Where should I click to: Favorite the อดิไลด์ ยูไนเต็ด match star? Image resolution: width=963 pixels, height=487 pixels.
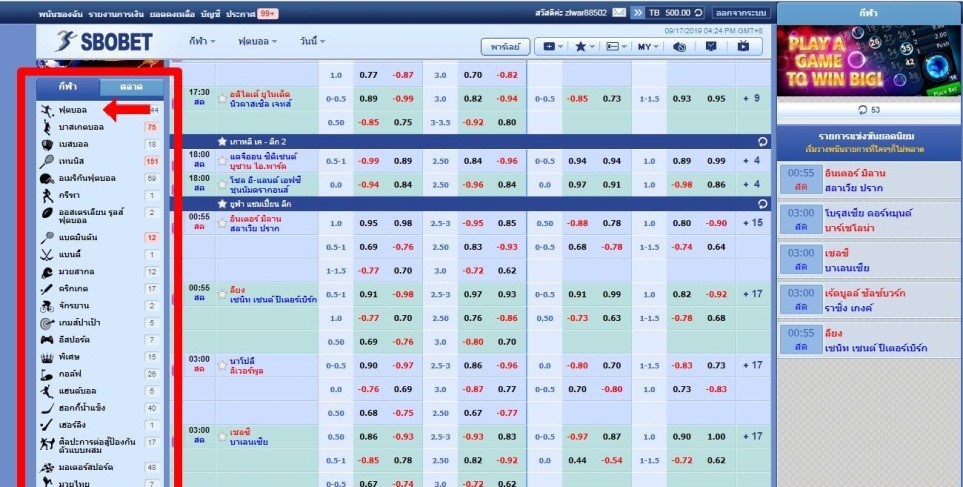tap(222, 99)
